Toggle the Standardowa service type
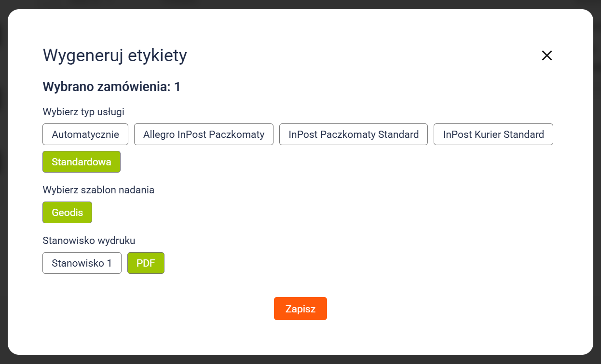The image size is (601, 364). (82, 162)
